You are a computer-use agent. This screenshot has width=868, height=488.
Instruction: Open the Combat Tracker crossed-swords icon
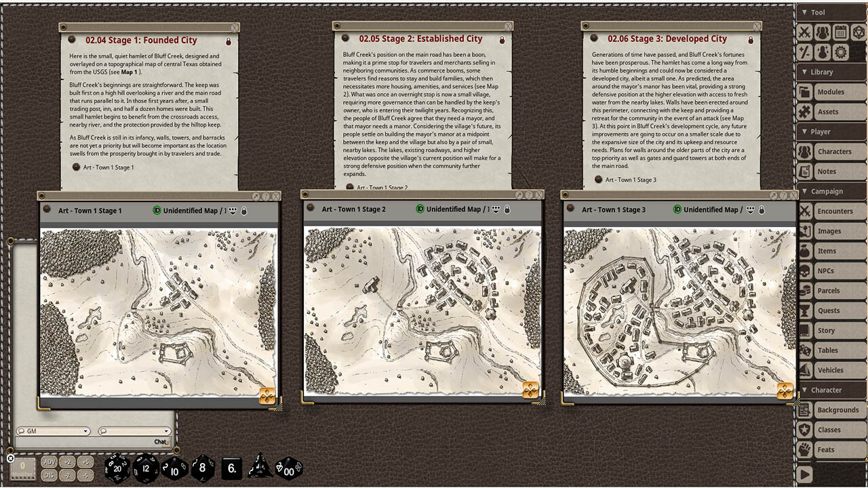804,32
